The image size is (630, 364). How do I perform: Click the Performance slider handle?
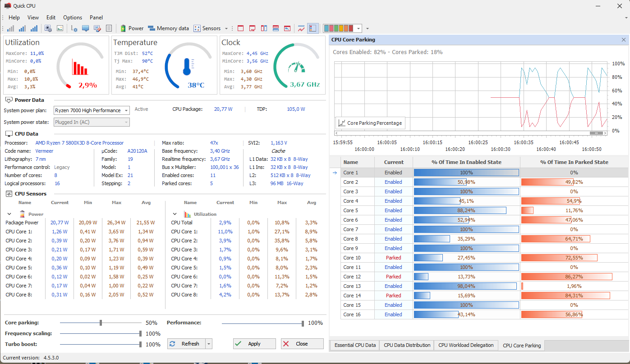[303, 323]
